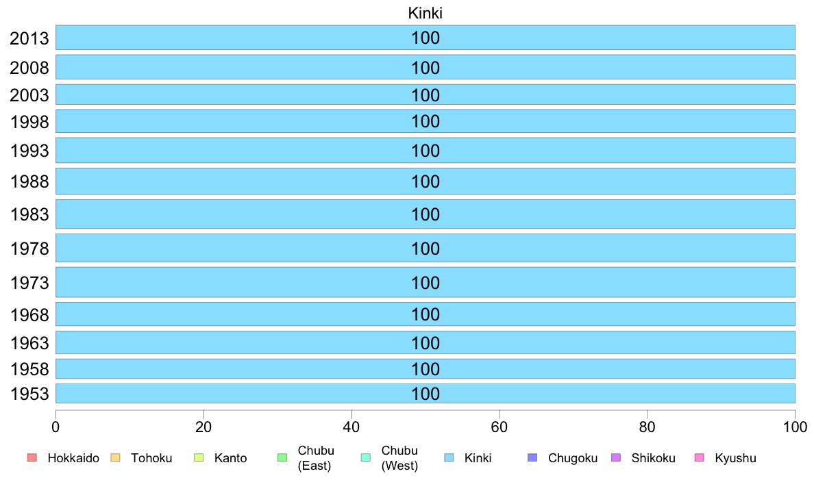This screenshot has height=504, width=814.
Task: Select the Kinki legend color swatch
Action: pyautogui.click(x=449, y=457)
